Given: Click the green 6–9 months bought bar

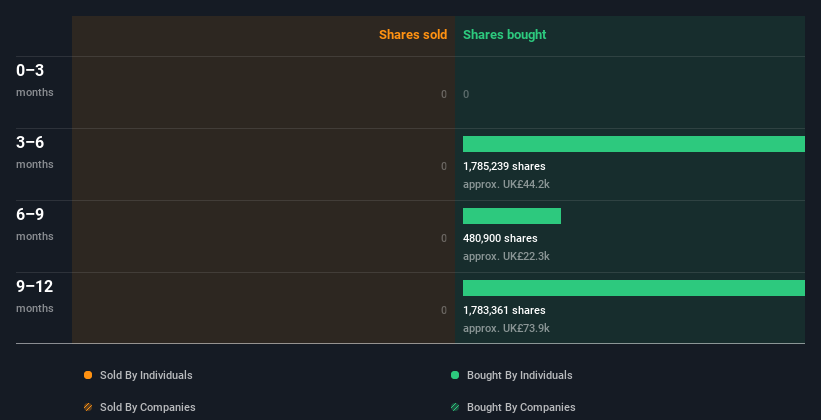Looking at the screenshot, I should pyautogui.click(x=512, y=216).
